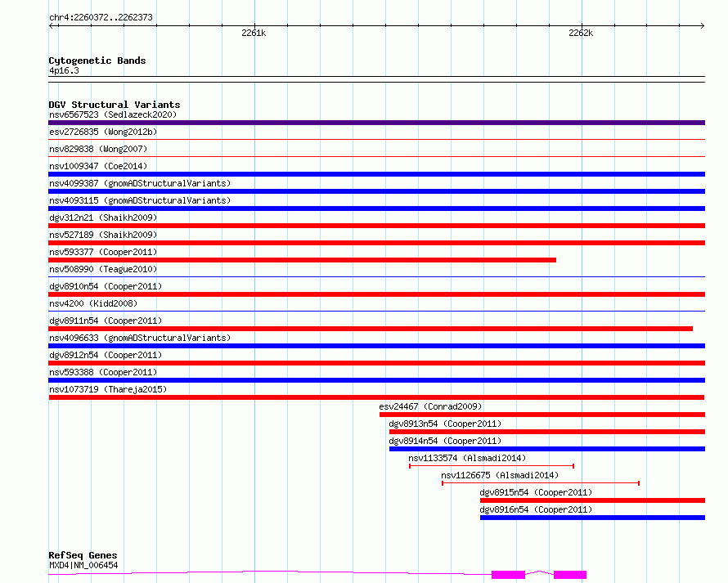Click the DGV Structural Variants track heading
This screenshot has height=583, width=728.
[114, 105]
